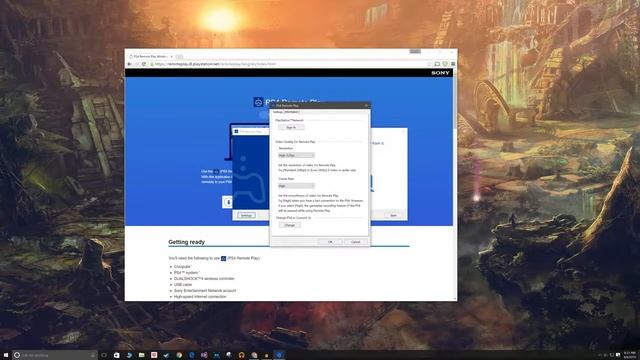Click the 'DUALSHOCK 4 wireless controller' list item
The height and width of the screenshot is (360, 640).
[x=204, y=278]
